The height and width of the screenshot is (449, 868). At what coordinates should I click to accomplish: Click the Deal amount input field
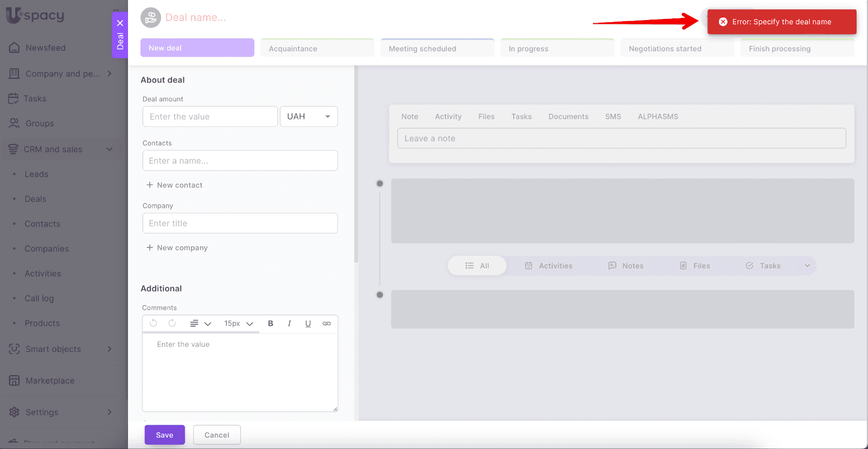[210, 117]
